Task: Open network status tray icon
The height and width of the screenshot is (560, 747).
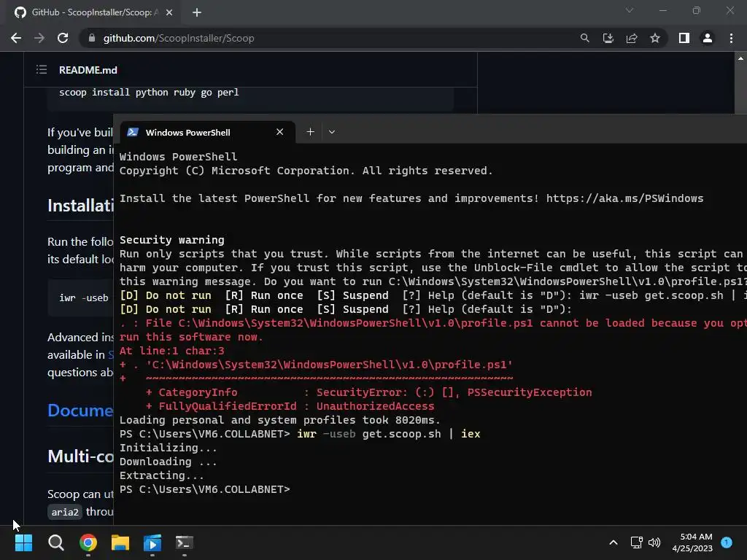Action: 636,542
